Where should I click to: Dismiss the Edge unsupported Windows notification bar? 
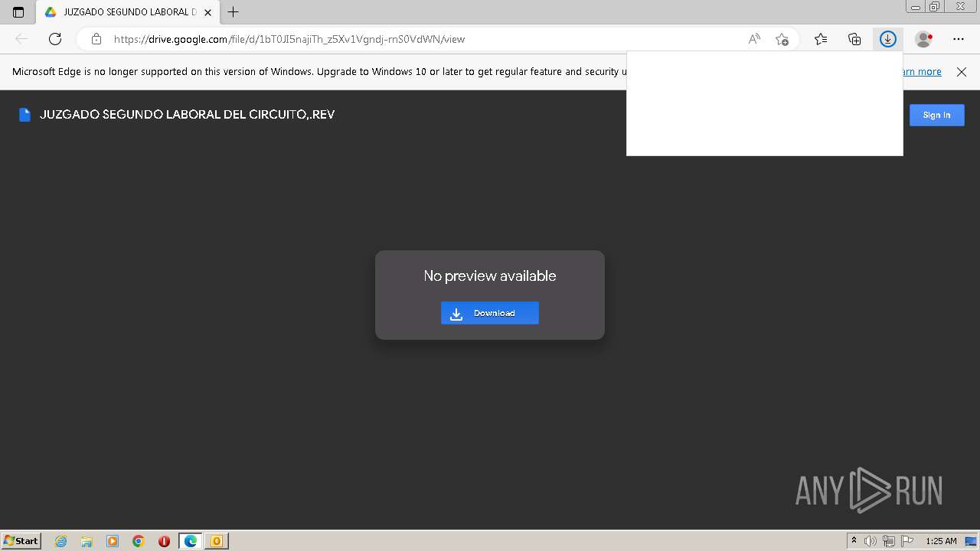pos(962,71)
